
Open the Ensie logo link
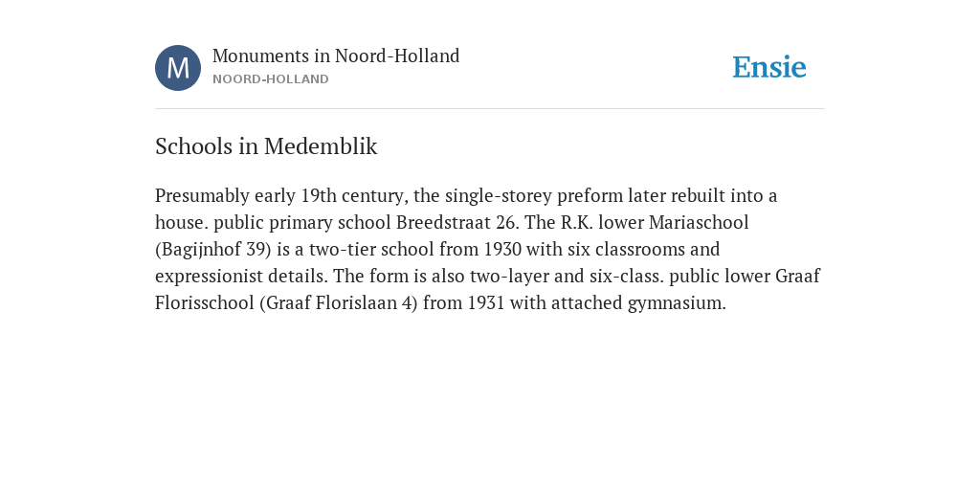(x=769, y=67)
